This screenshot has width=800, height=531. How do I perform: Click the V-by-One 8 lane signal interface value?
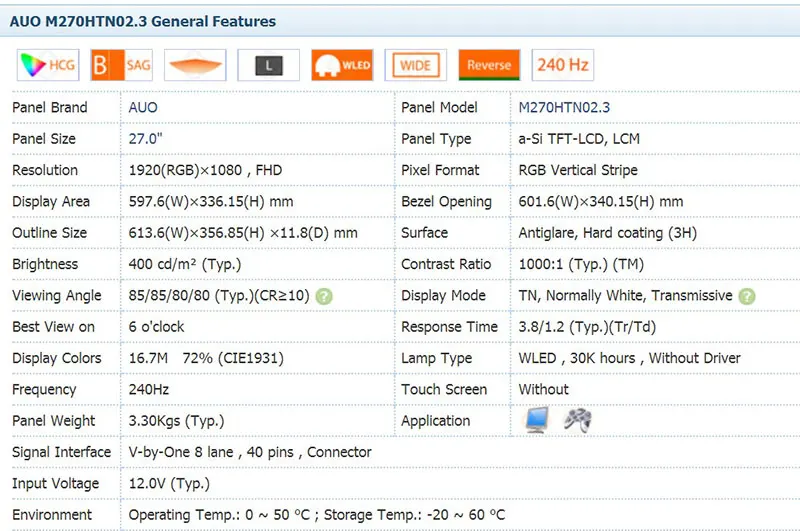pyautogui.click(x=250, y=452)
